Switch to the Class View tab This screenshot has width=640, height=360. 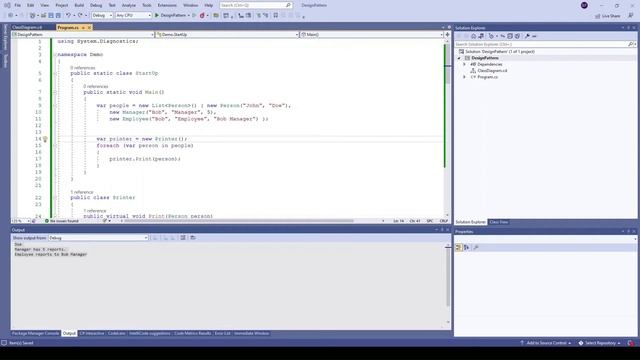[x=499, y=222]
